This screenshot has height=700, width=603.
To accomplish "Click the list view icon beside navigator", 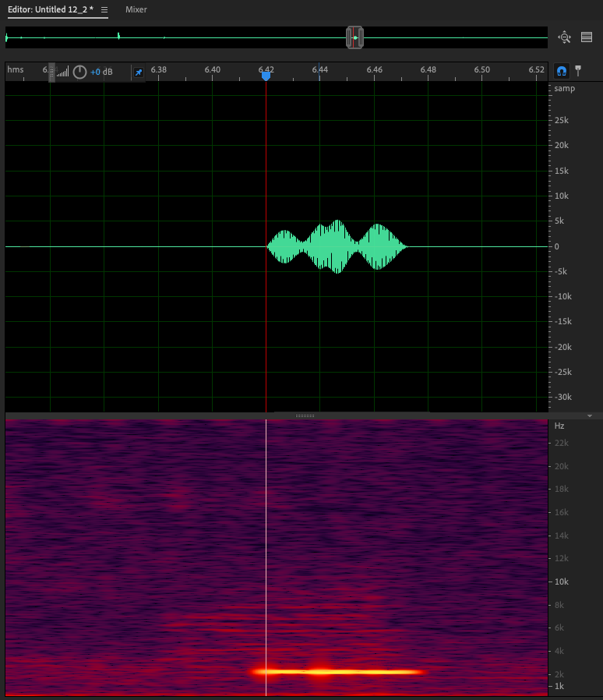I will coord(587,37).
